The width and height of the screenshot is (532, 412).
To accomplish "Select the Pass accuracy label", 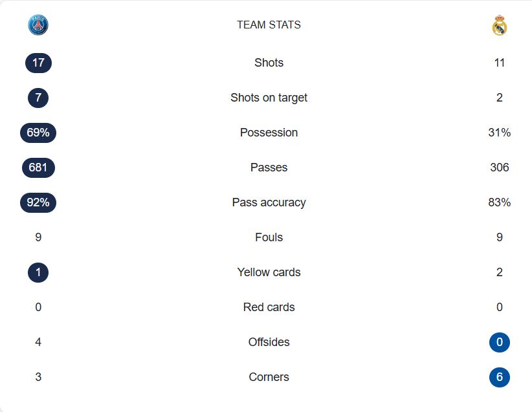I will [269, 202].
